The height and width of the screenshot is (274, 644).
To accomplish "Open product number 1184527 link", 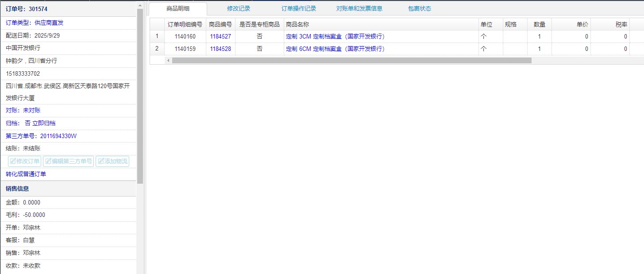I will click(x=220, y=36).
